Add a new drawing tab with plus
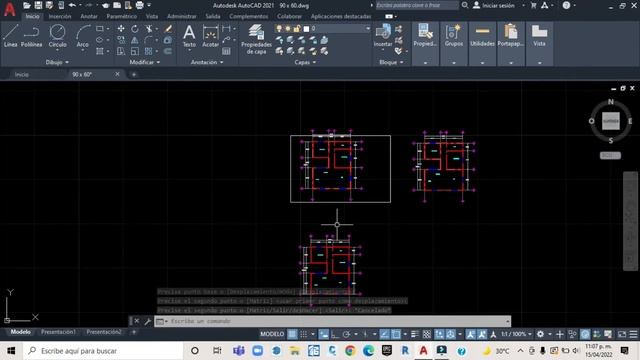The image size is (640, 360). 133,74
